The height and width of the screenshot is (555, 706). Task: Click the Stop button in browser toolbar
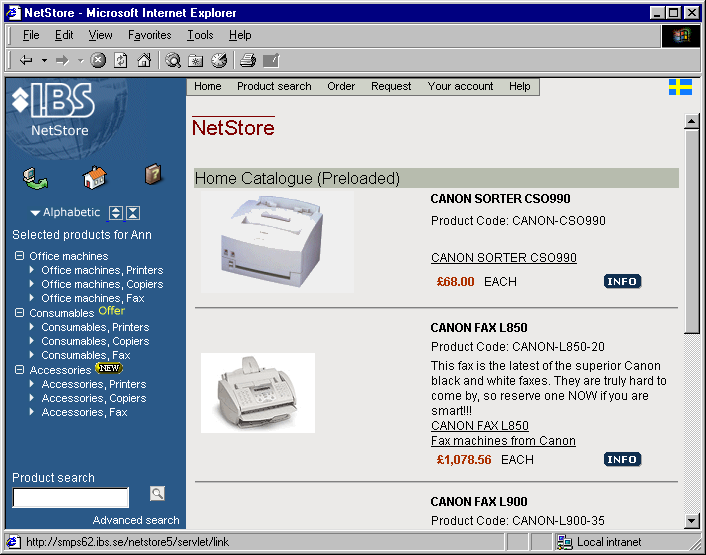98,61
